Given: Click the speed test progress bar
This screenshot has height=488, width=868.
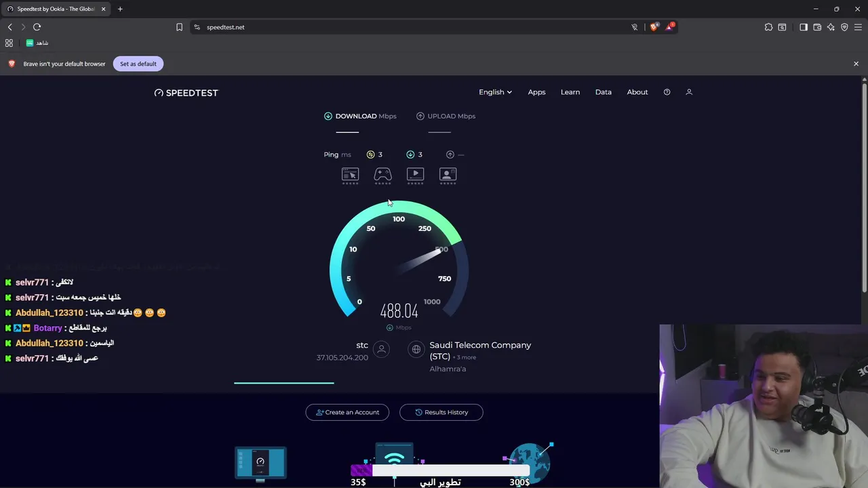Looking at the screenshot, I should [284, 383].
